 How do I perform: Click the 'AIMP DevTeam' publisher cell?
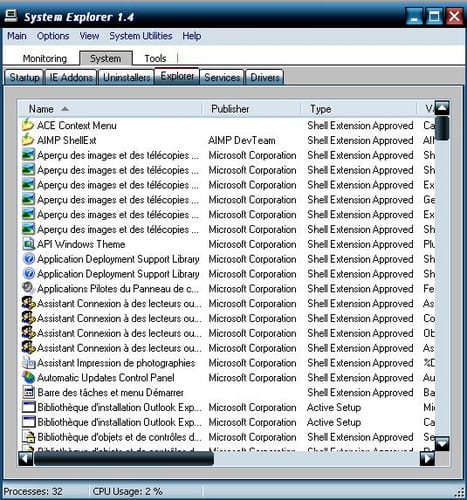[242, 140]
